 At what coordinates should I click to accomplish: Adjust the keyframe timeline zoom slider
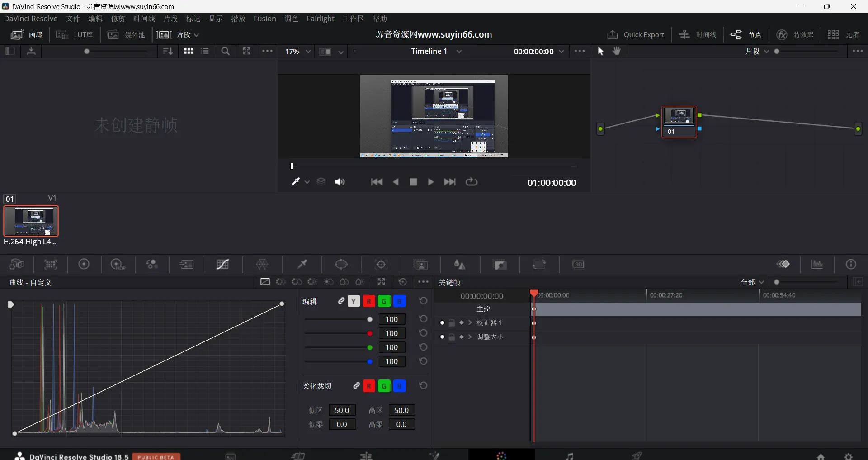[777, 282]
